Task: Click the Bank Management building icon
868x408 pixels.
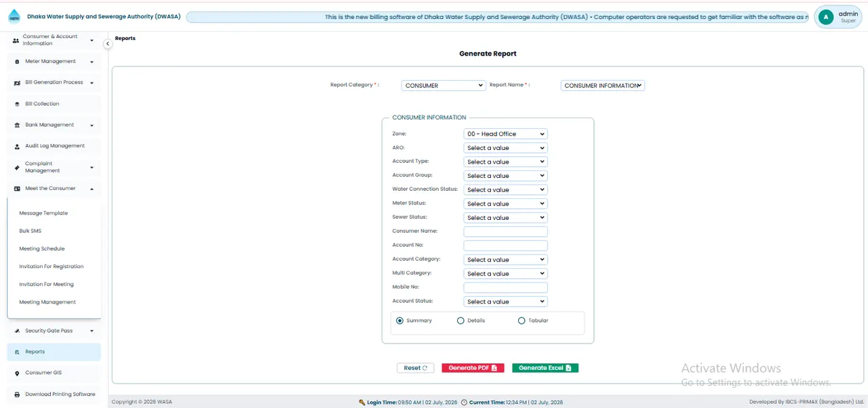Action: (17, 125)
